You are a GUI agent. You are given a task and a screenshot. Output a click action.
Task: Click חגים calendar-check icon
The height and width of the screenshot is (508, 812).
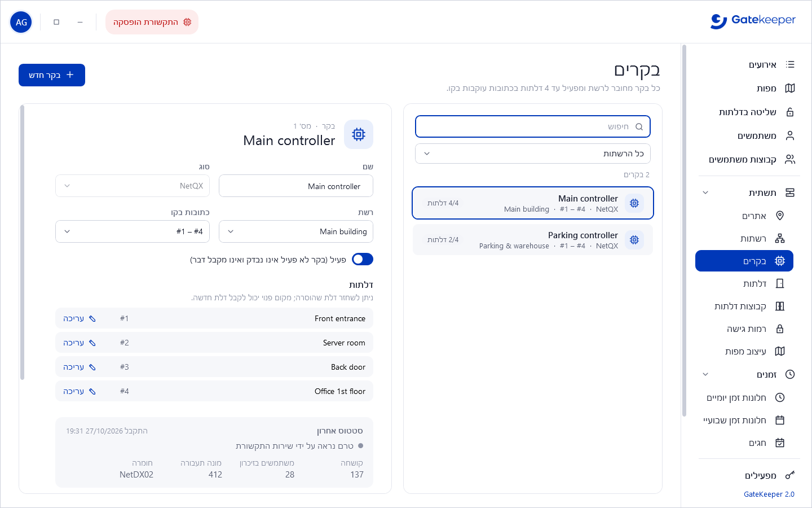(x=780, y=443)
